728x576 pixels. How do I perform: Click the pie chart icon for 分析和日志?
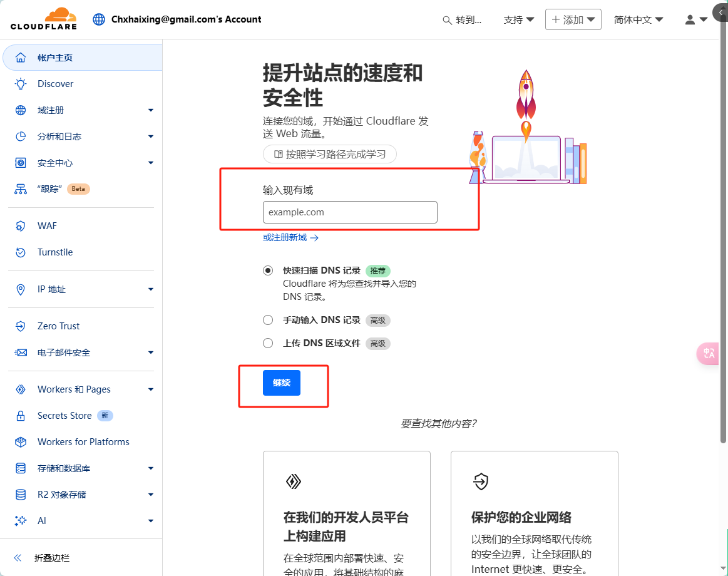point(21,136)
